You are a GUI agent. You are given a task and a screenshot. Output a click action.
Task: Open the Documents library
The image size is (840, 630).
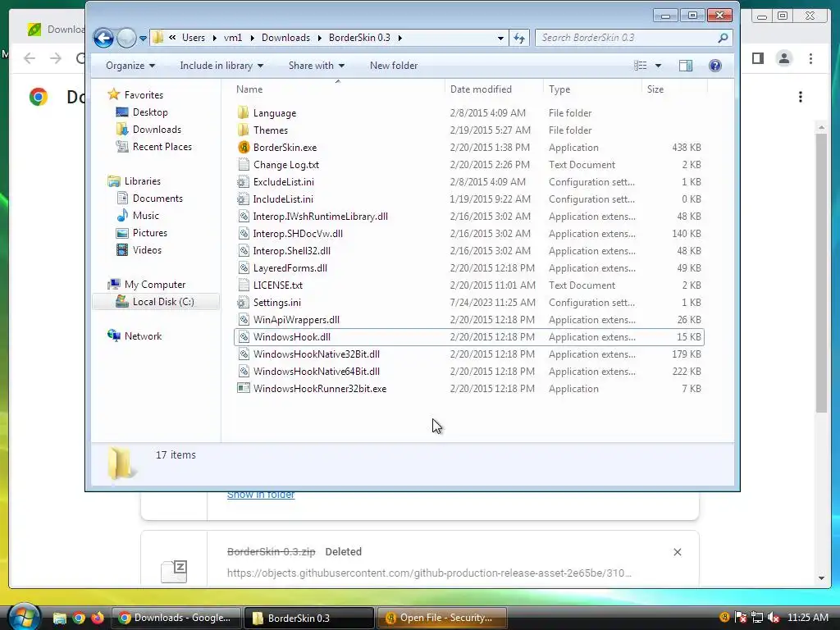point(157,199)
